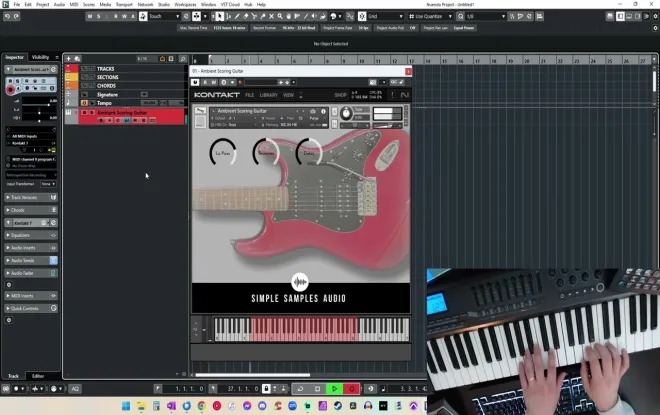660x415 pixels.
Task: Open the File menu
Action: point(16,5)
